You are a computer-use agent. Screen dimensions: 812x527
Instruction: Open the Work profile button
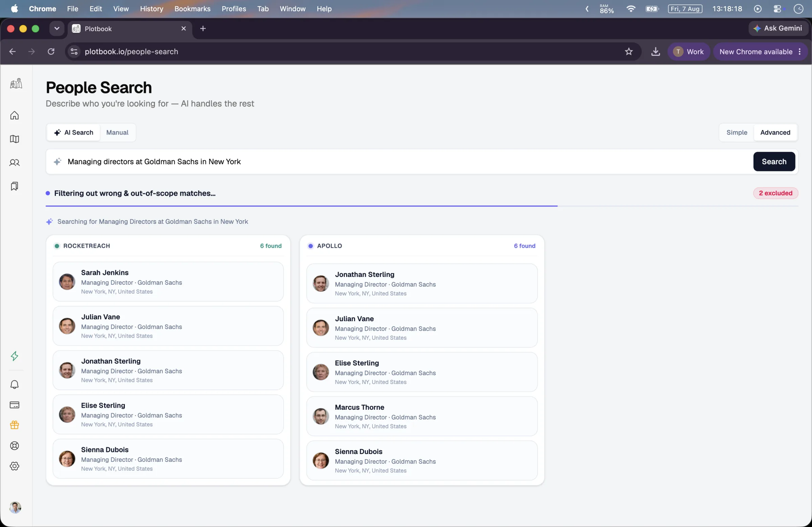[x=689, y=51]
